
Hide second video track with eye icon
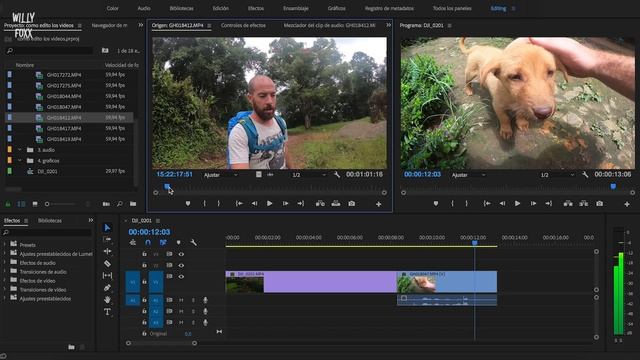[x=181, y=265]
